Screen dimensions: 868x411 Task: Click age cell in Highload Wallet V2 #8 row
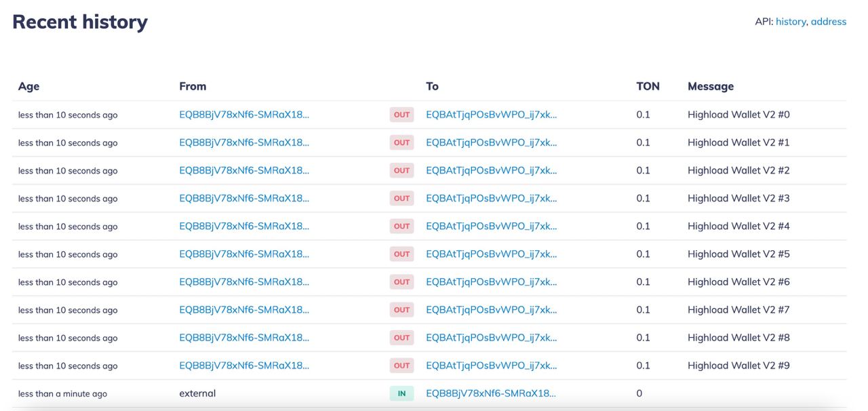(x=68, y=338)
